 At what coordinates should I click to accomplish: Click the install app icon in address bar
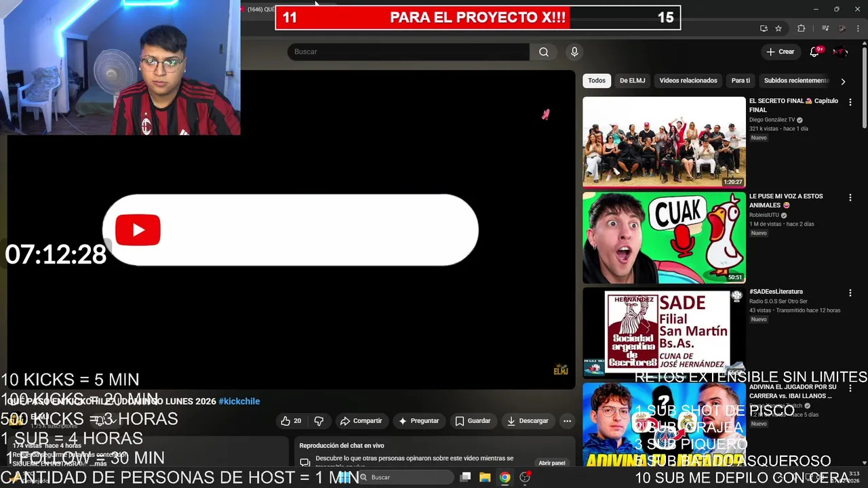tap(764, 28)
